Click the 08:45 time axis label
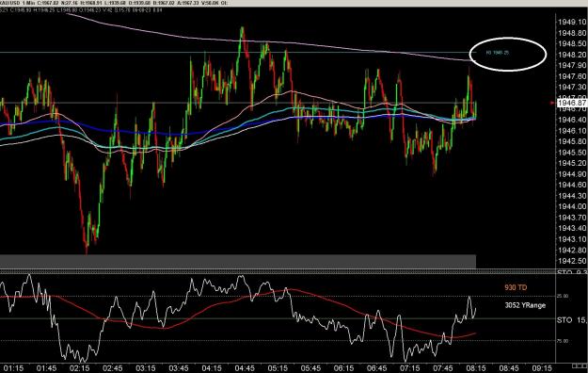Screen dimensions: 588x373 tap(509, 368)
